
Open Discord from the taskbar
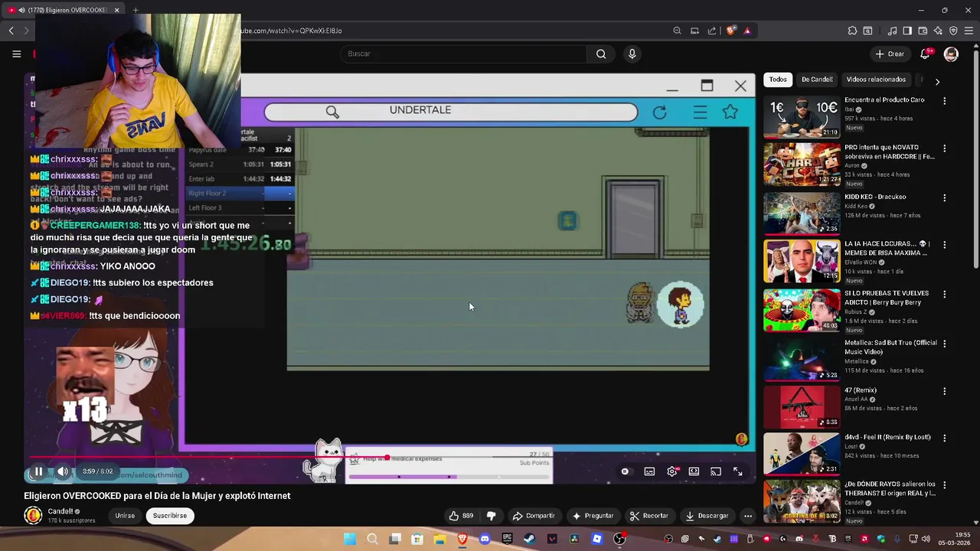[x=485, y=539]
